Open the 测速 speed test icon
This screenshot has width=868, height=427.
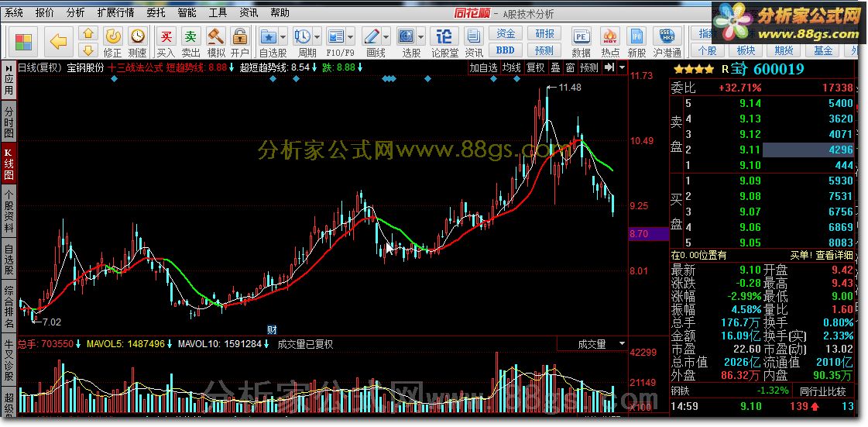[137, 42]
